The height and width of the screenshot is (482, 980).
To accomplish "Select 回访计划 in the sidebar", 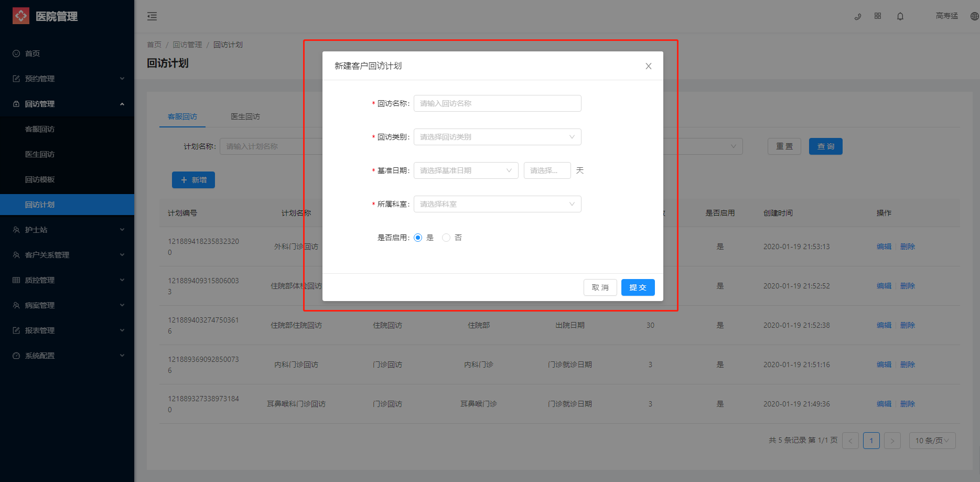I will click(67, 205).
